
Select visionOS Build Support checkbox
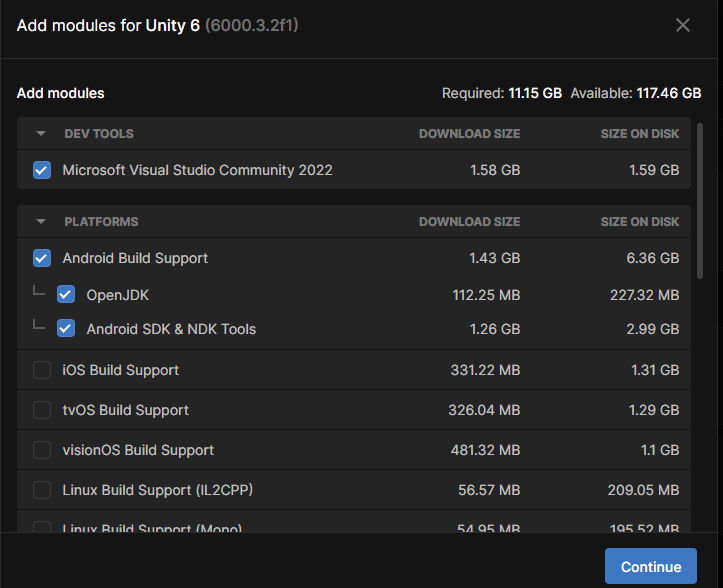(x=42, y=450)
